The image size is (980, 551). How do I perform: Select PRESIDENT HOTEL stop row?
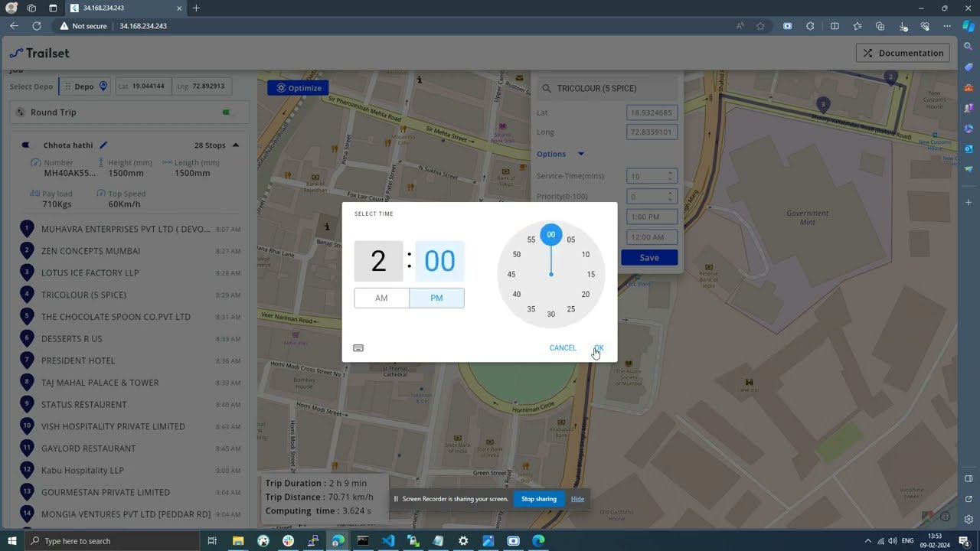130,360
